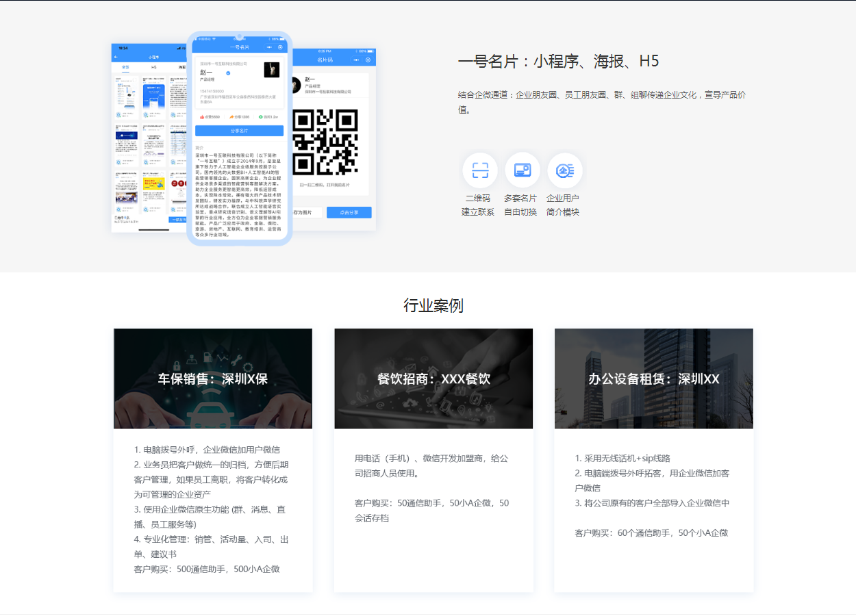Tap the orange 分享 arrow icon
Image resolution: width=856 pixels, height=616 pixels.
tap(232, 117)
